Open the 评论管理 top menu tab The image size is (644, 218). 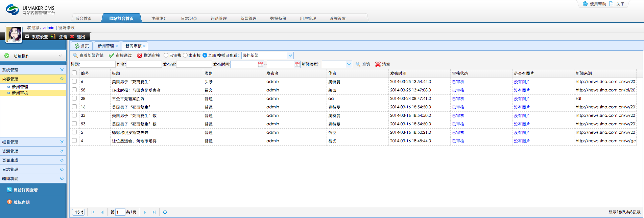pyautogui.click(x=219, y=19)
